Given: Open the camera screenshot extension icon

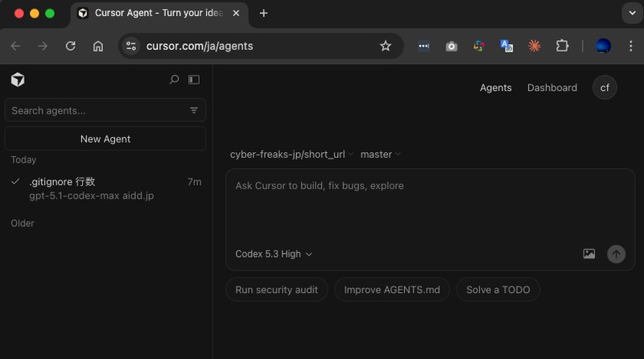Looking at the screenshot, I should (452, 47).
